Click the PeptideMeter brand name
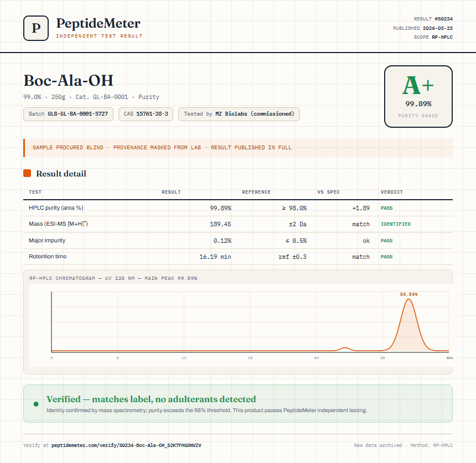Screen dimensions: 476x463 99,23
